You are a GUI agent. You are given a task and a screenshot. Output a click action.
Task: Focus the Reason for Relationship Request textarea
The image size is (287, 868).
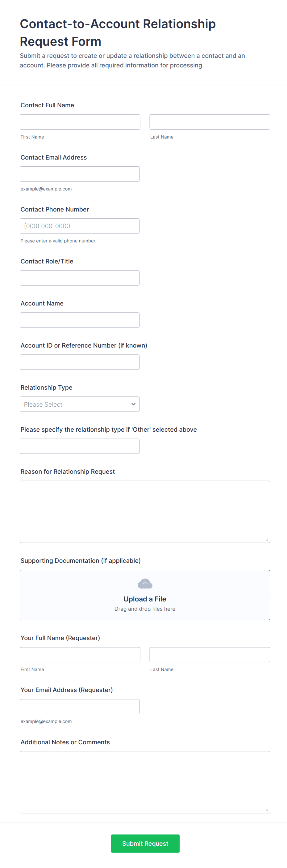coord(145,511)
